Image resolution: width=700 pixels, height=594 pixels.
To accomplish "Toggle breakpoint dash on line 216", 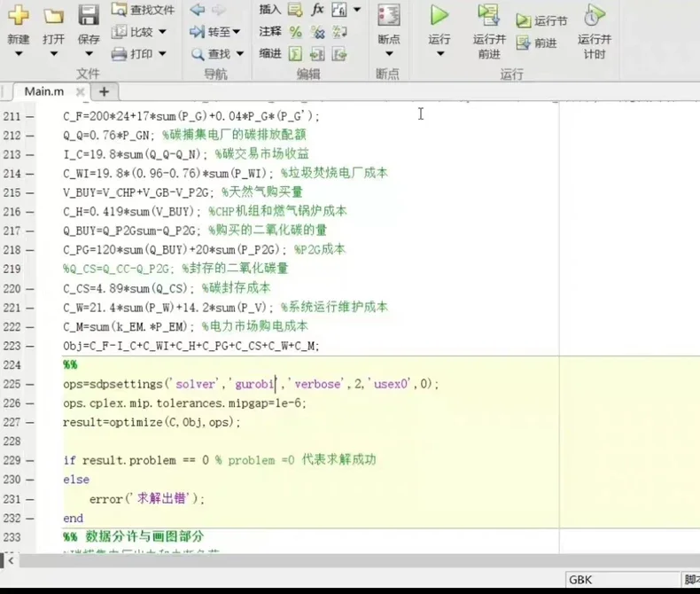I will 30,212.
